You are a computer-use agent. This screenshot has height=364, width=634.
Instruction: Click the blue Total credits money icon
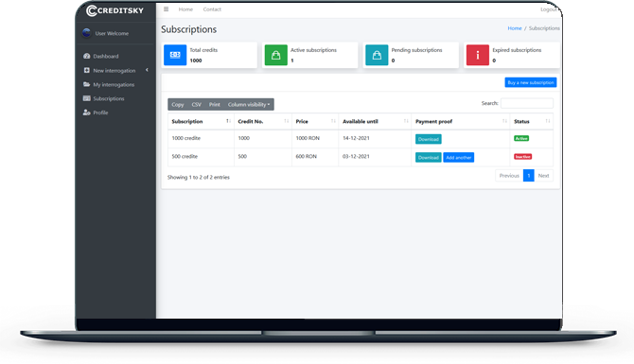175,55
